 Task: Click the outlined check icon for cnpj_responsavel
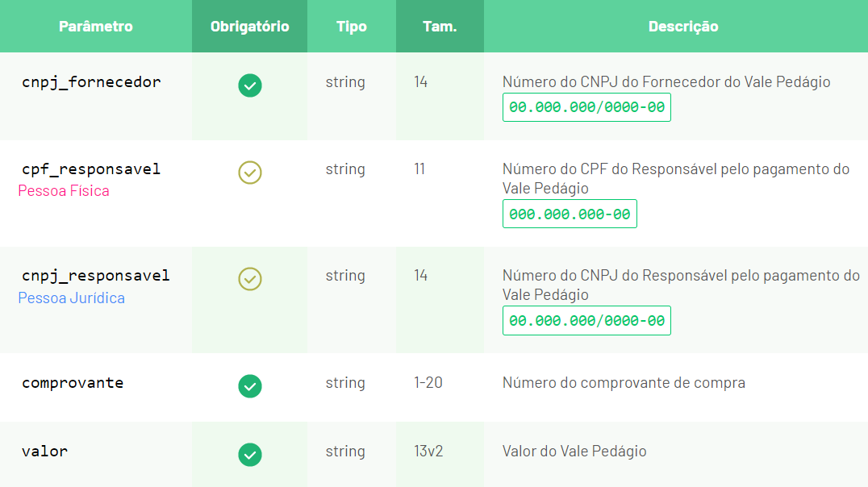coord(249,279)
